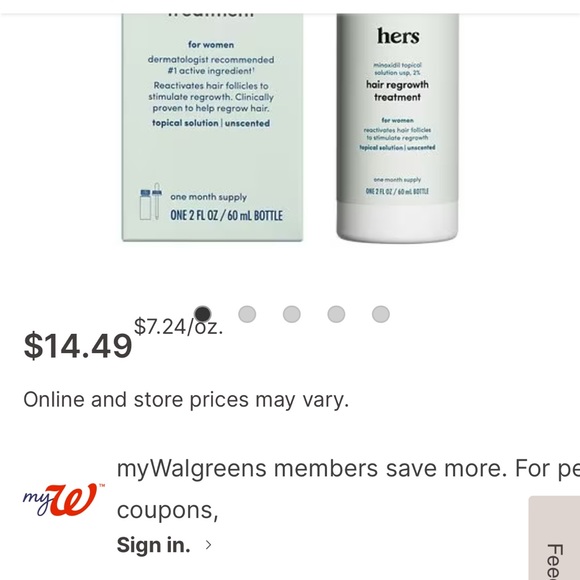This screenshot has height=580, width=580.
Task: Open the Feedback side tab
Action: click(x=554, y=538)
